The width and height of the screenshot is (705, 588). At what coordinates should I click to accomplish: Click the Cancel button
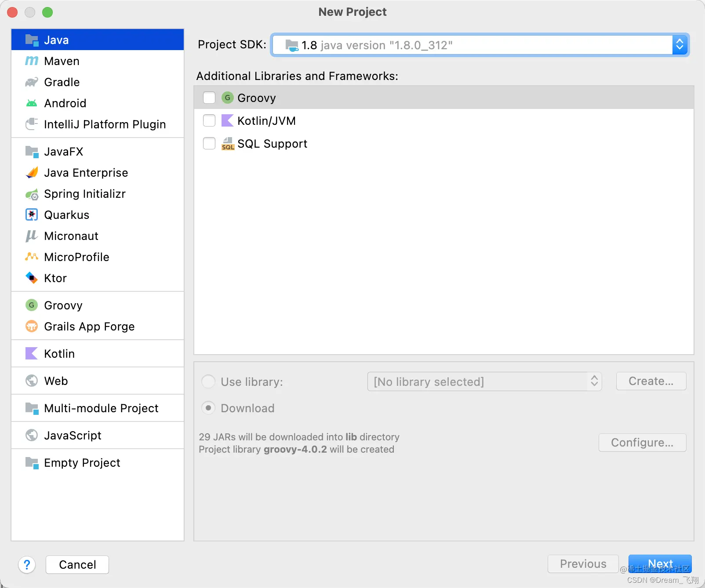[x=77, y=565]
